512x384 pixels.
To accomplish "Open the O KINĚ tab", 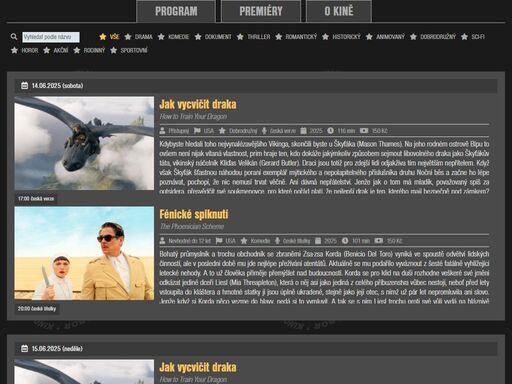I will point(339,11).
